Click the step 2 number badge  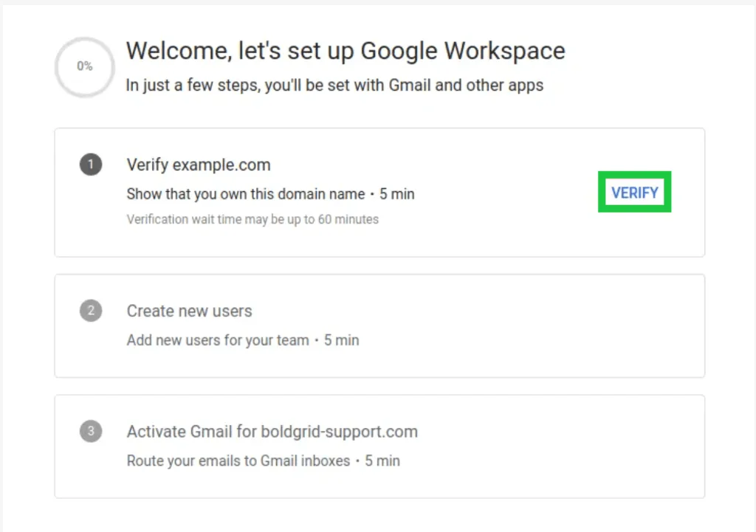[x=91, y=311]
